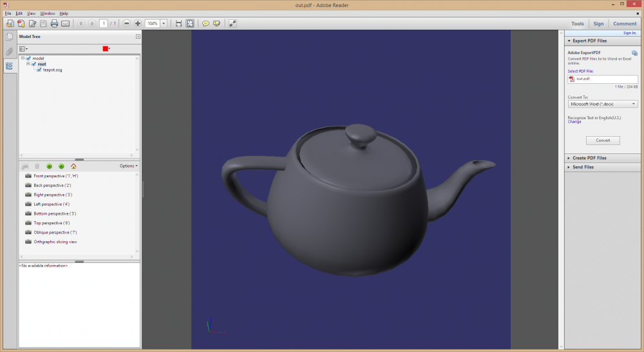The image size is (644, 352).
Task: Switch to the Sign pane tab
Action: coord(598,23)
